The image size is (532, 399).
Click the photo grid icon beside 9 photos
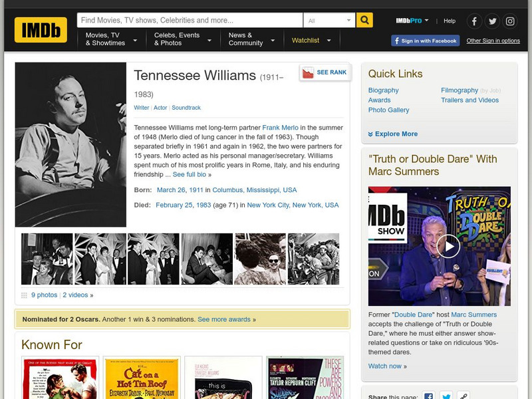pos(24,295)
